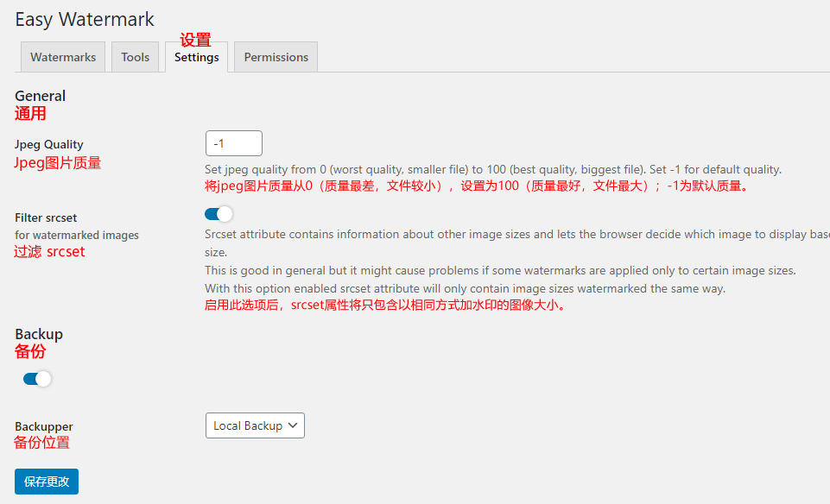Select the Settings tab
This screenshot has height=504, width=830.
(x=196, y=57)
